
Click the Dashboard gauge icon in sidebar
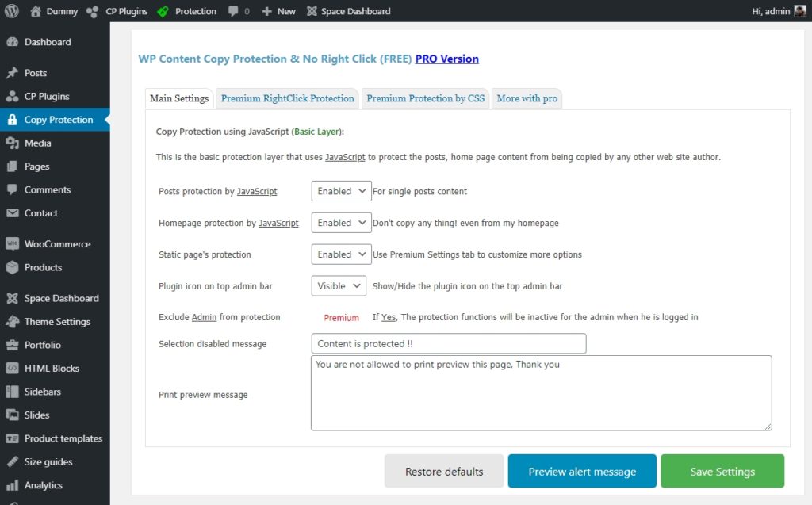(x=13, y=42)
